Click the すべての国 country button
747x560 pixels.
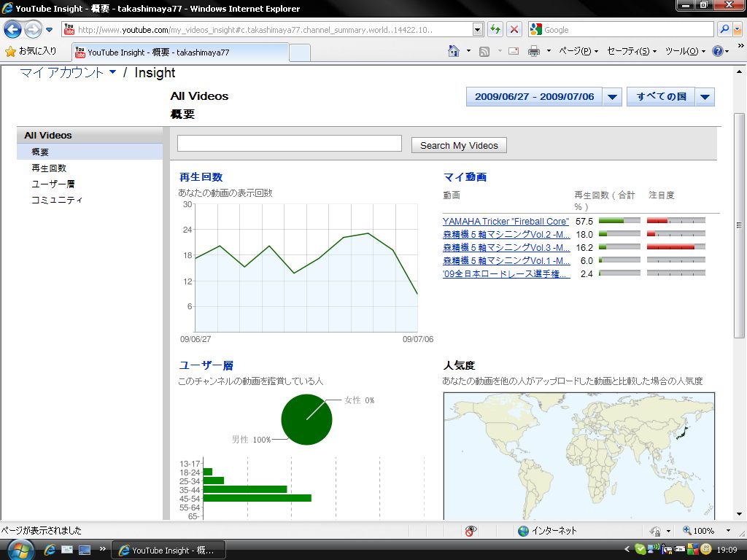[661, 97]
